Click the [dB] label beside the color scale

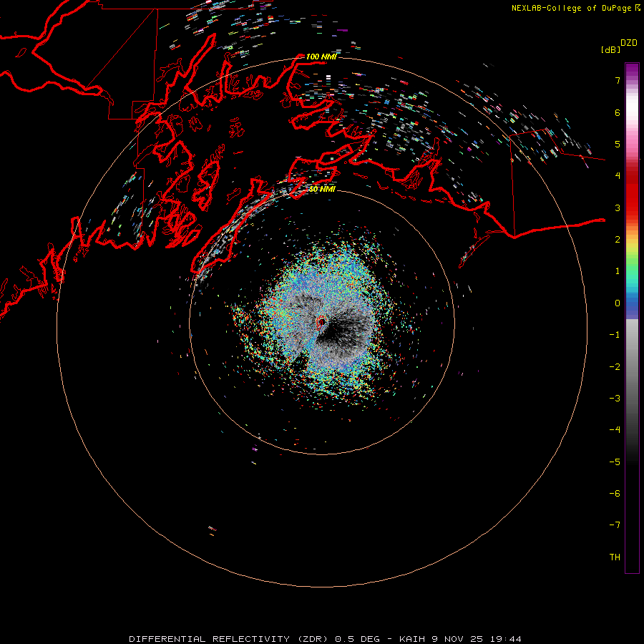[610, 49]
